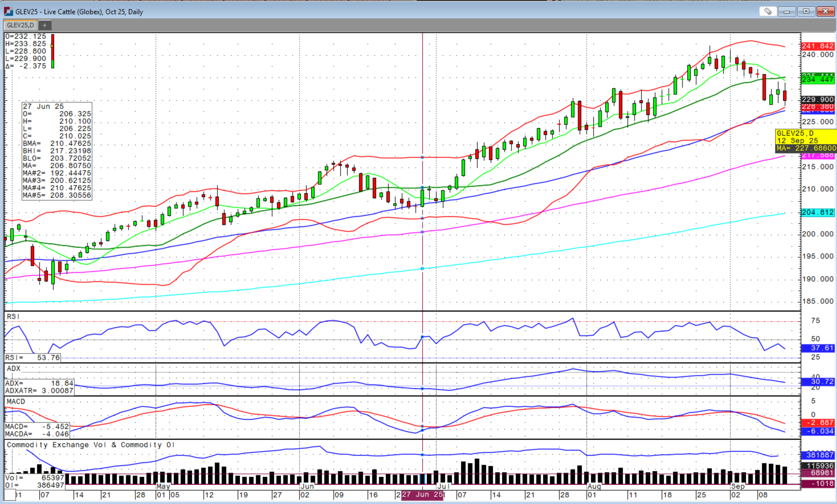
Task: Maximize the Live Cattle chart window
Action: point(806,11)
